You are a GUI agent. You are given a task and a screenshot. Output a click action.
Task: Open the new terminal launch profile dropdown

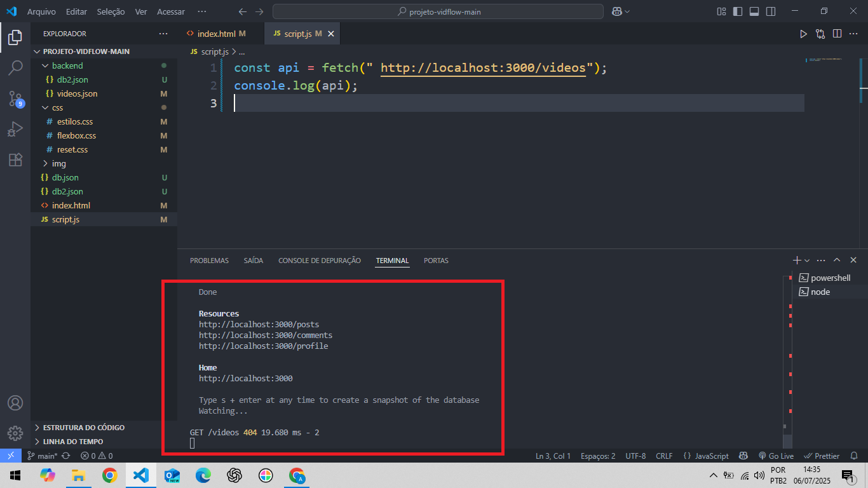pos(807,261)
